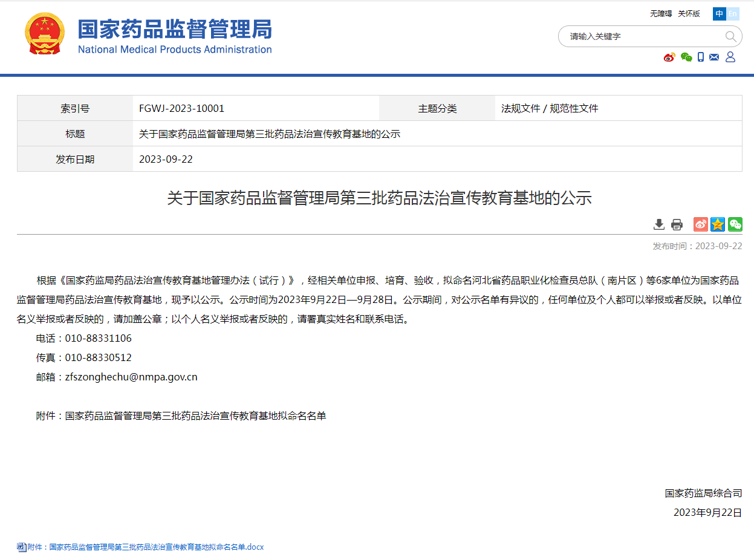Share article to Weibo red icon

tap(701, 224)
